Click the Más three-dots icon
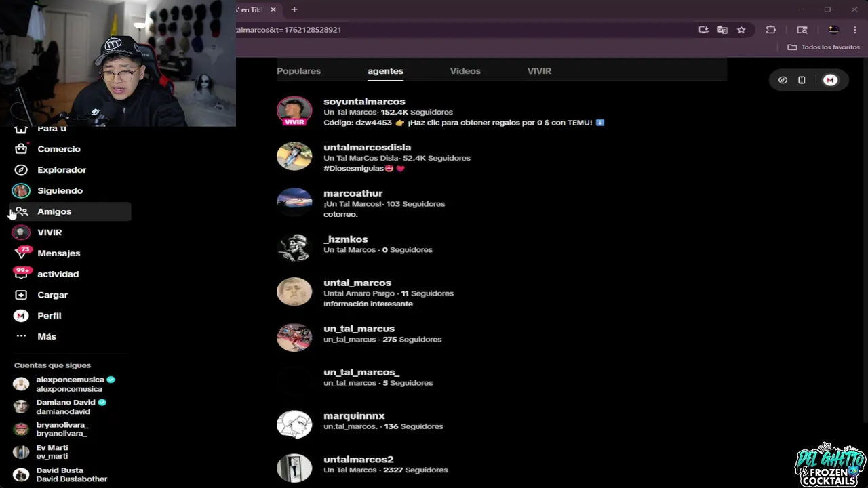The width and height of the screenshot is (868, 488). click(x=21, y=336)
